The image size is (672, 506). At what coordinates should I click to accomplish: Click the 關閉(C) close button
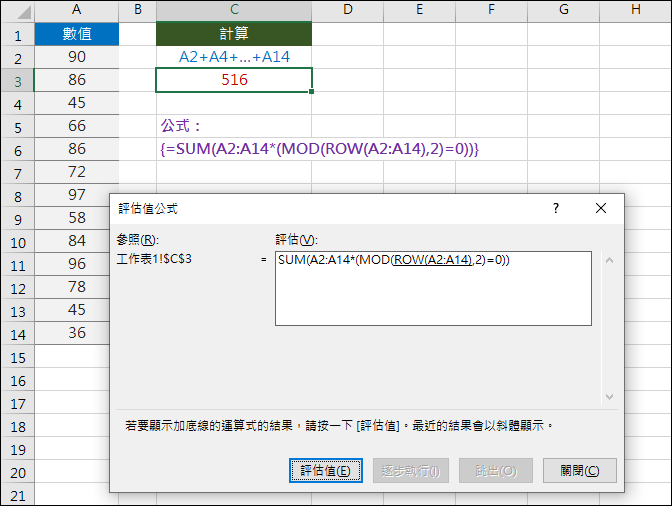[579, 470]
